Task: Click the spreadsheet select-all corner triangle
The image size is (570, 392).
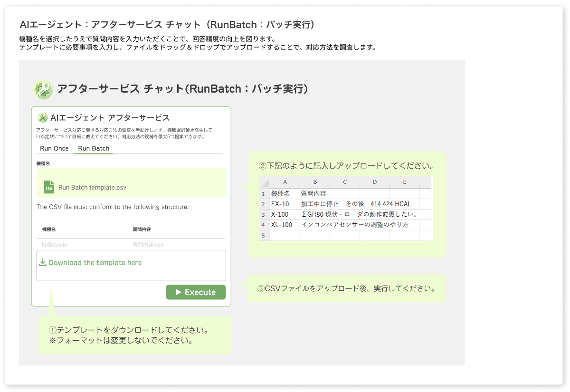Action: [x=265, y=182]
